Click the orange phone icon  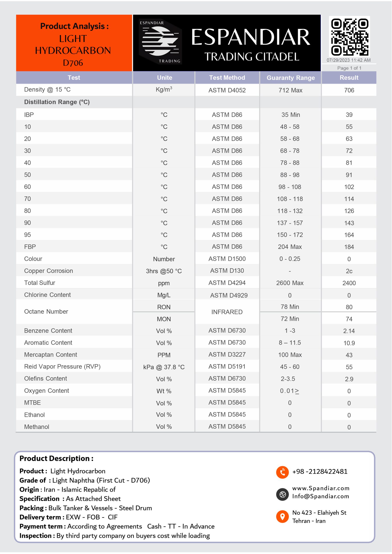(282, 472)
